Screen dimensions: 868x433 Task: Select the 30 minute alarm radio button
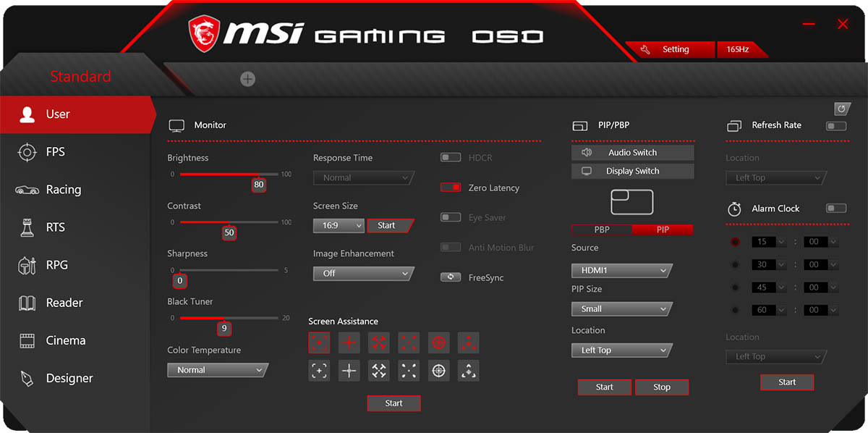tap(736, 265)
